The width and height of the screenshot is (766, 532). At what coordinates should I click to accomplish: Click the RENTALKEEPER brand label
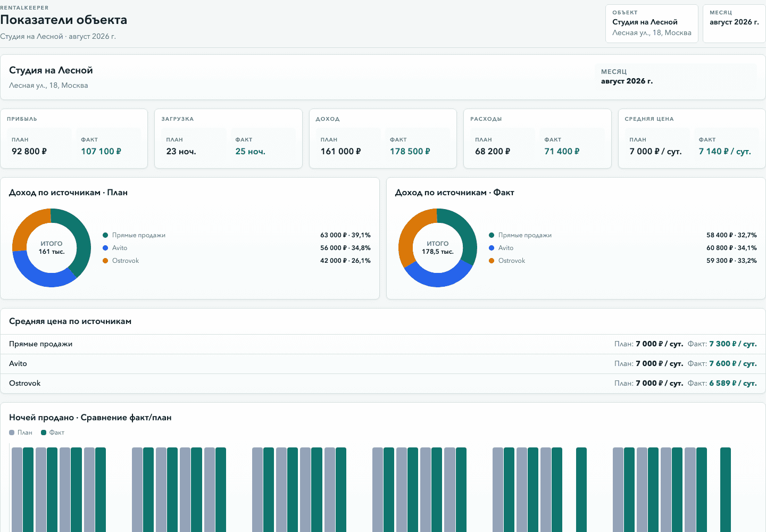click(x=24, y=8)
